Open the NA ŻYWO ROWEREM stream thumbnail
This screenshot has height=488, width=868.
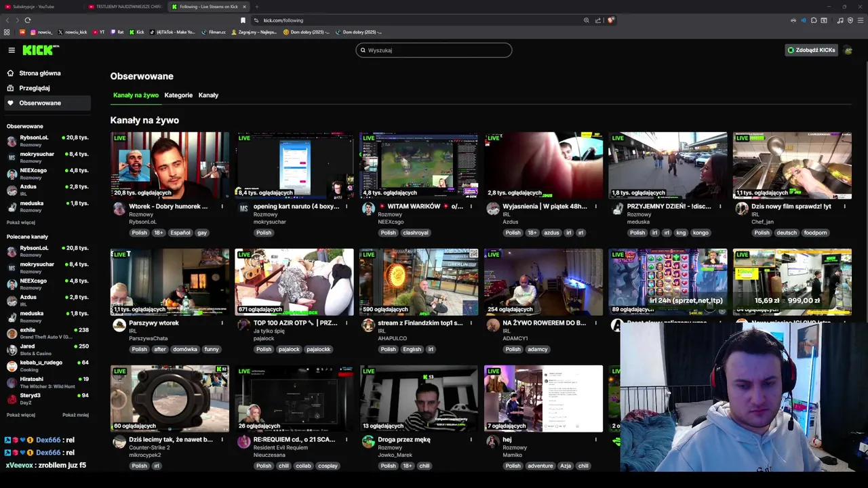(543, 281)
